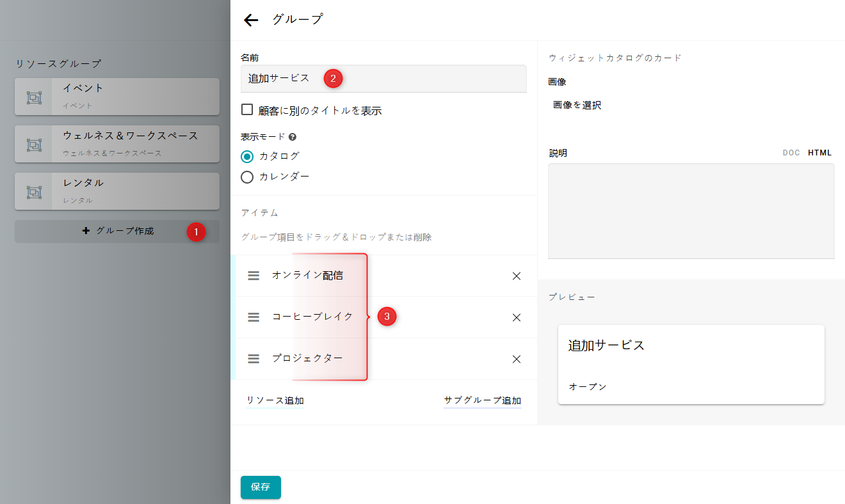Remove コーヒーブレイク with its X icon
Image resolution: width=845 pixels, height=504 pixels.
click(517, 317)
